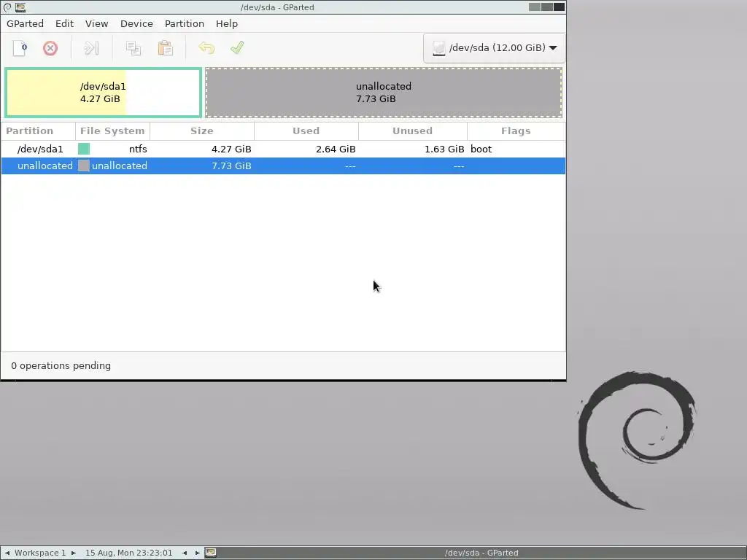Click next window arrow in taskbar

click(197, 553)
